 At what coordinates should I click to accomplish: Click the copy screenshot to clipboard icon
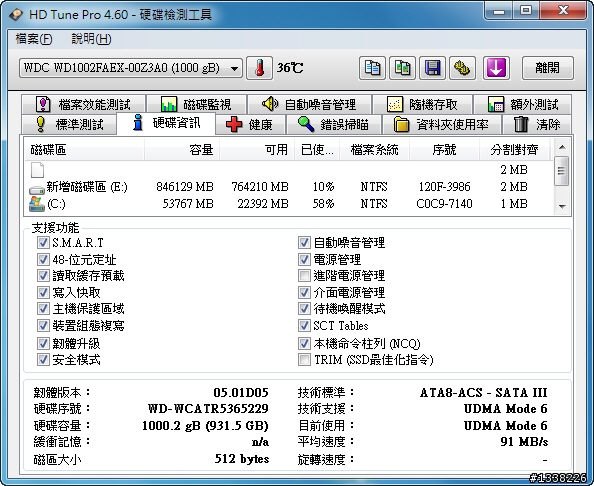click(402, 68)
